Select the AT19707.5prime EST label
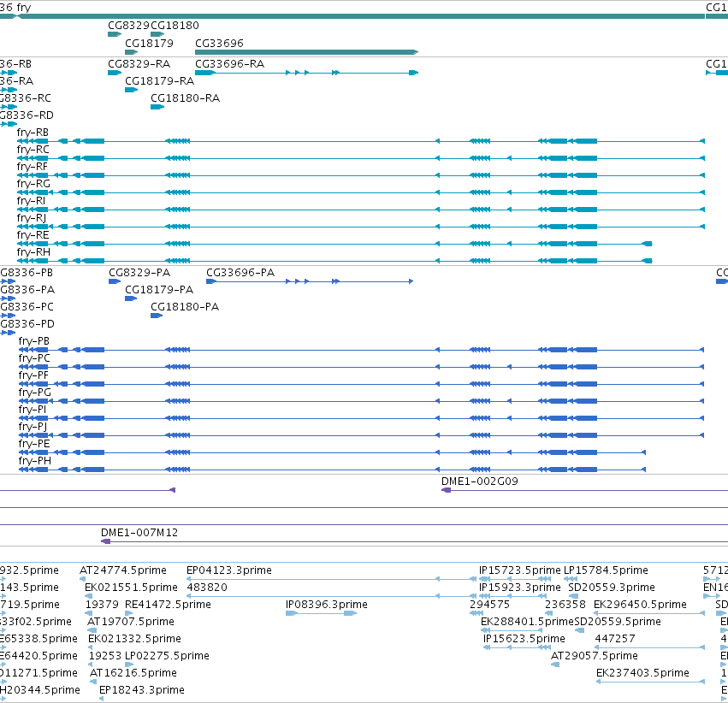Screen dimensions: 728x703 tap(131, 622)
